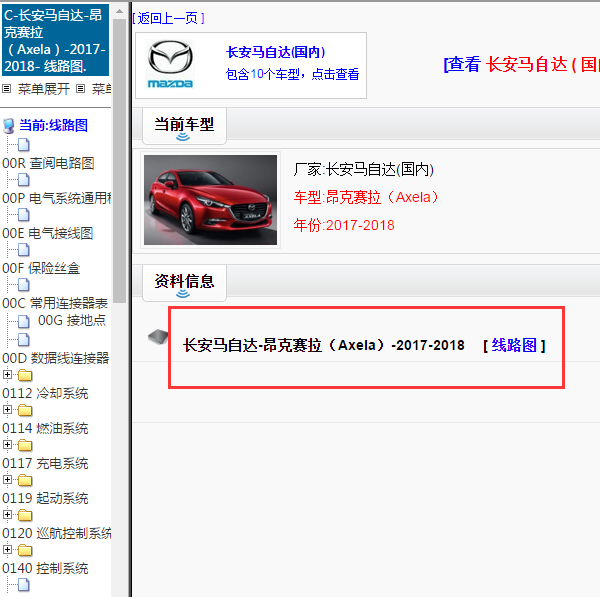Image resolution: width=600 pixels, height=597 pixels.
Task: Expand the 0140 控制系统 folder
Action: tap(7, 550)
